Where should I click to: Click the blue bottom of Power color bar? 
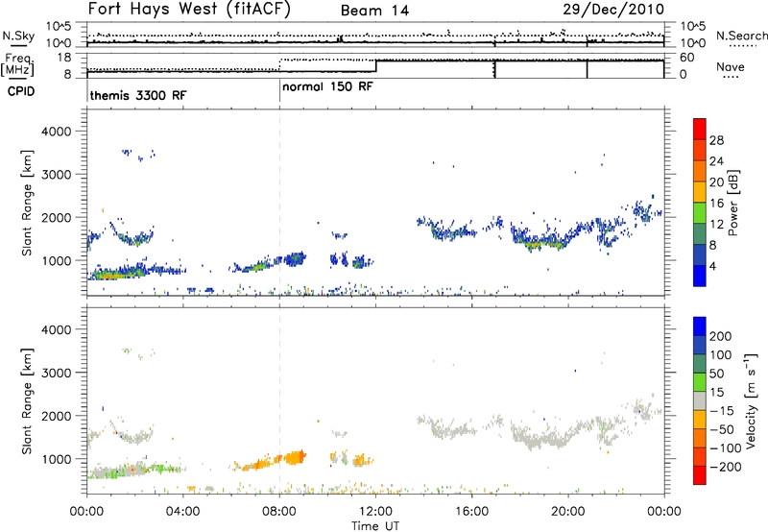click(700, 276)
